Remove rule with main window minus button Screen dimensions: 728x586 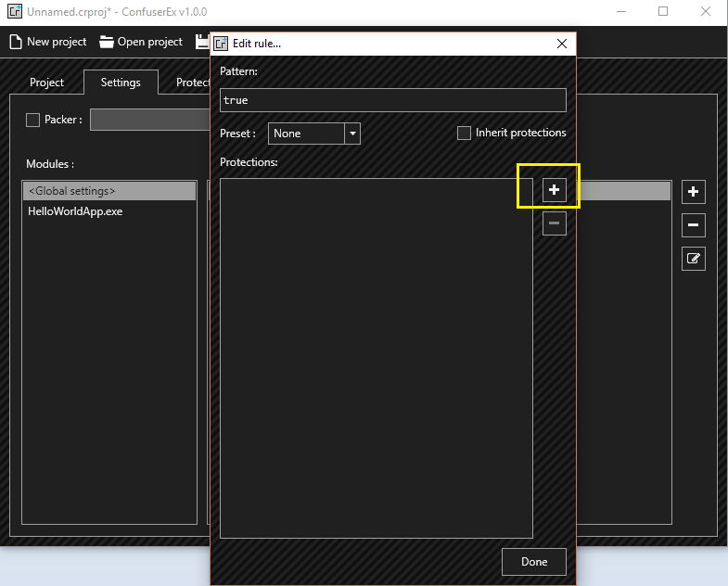[693, 225]
